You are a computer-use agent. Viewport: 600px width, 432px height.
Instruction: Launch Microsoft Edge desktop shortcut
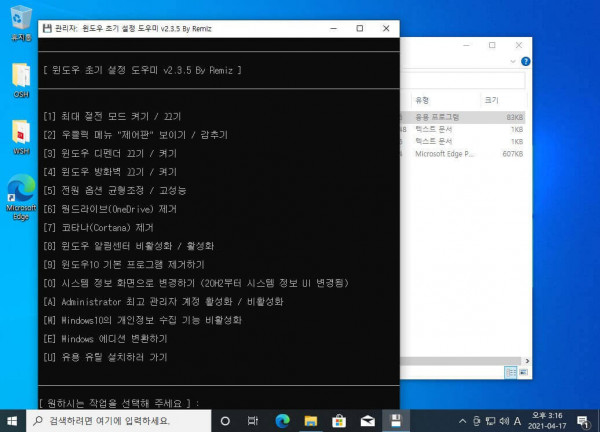click(21, 197)
